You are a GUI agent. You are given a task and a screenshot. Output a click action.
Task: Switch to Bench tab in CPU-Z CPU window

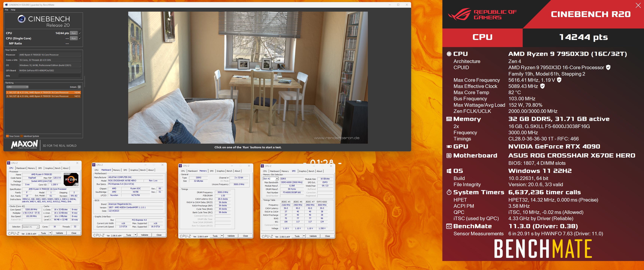coord(58,168)
